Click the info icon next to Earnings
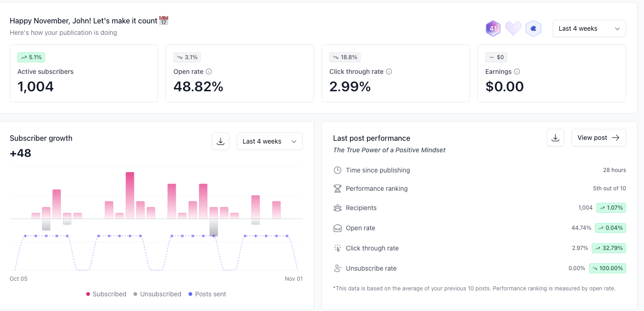The image size is (644, 311). point(517,72)
